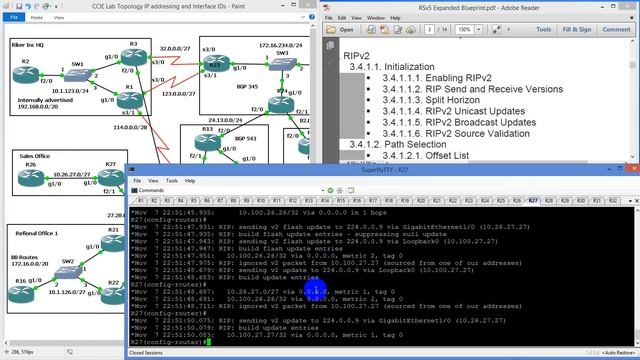Click the Redo arrow in Paint's title bar

coord(37,6)
